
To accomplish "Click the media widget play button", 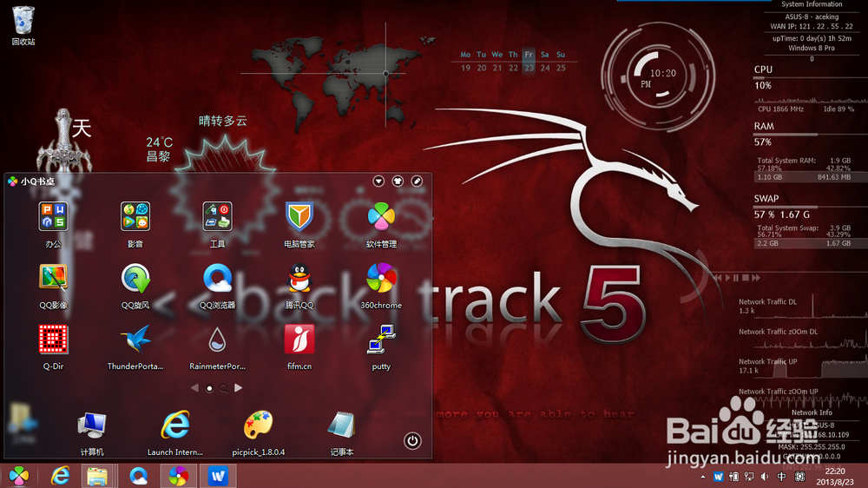I will click(727, 278).
